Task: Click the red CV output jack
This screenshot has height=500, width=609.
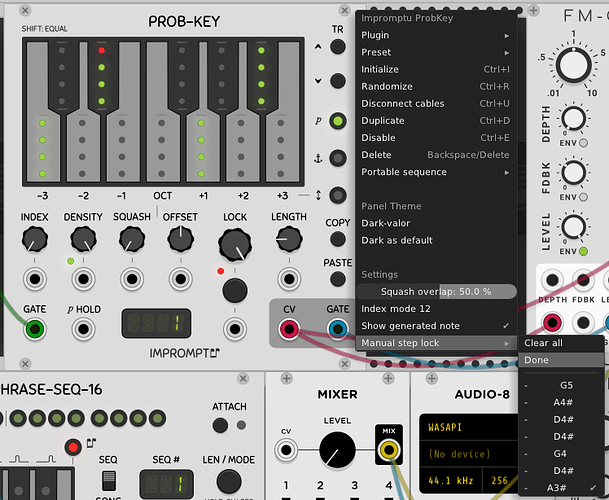Action: point(289,329)
